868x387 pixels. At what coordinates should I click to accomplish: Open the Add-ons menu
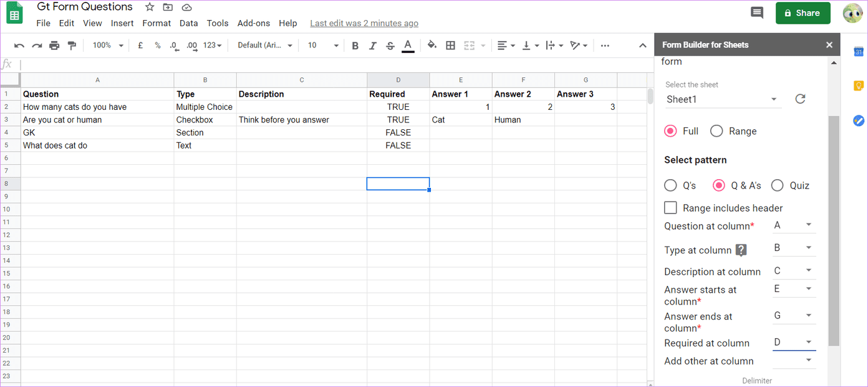pyautogui.click(x=254, y=23)
